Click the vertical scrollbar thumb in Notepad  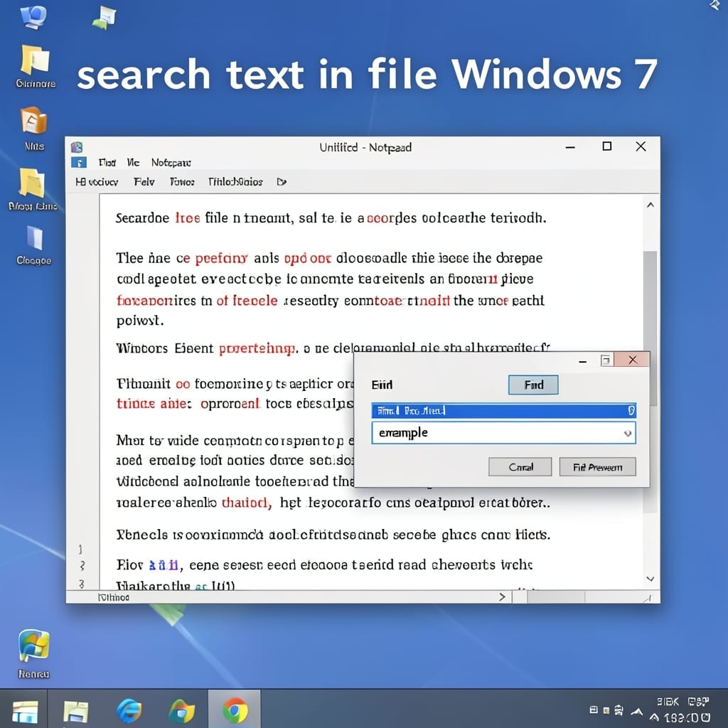click(x=651, y=328)
